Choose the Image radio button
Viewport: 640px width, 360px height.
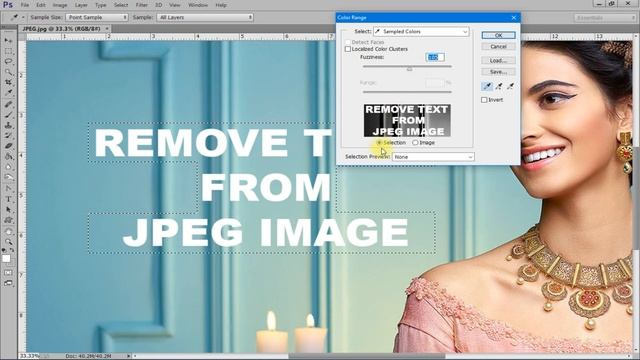click(415, 142)
